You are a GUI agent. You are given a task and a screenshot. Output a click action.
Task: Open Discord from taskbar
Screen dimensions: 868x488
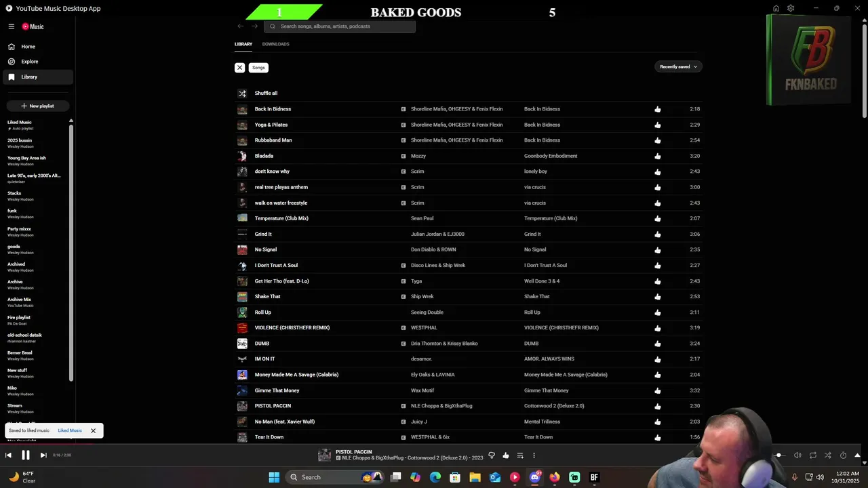[x=535, y=477]
